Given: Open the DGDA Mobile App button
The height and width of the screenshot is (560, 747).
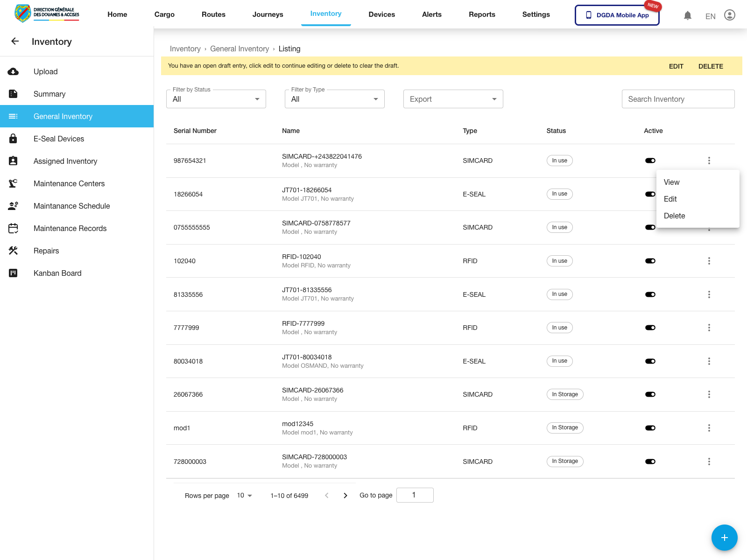Looking at the screenshot, I should [x=617, y=15].
